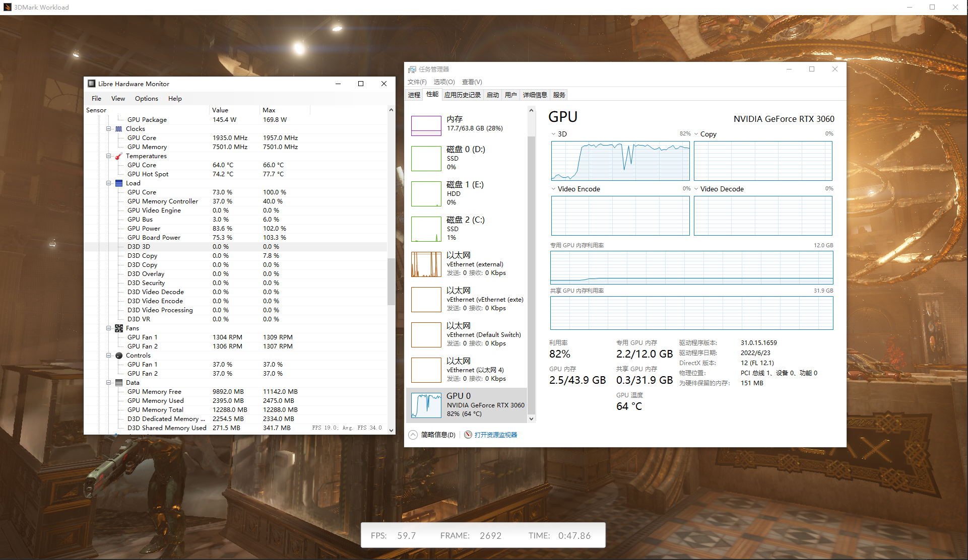
Task: Click the Max column header
Action: click(285, 110)
